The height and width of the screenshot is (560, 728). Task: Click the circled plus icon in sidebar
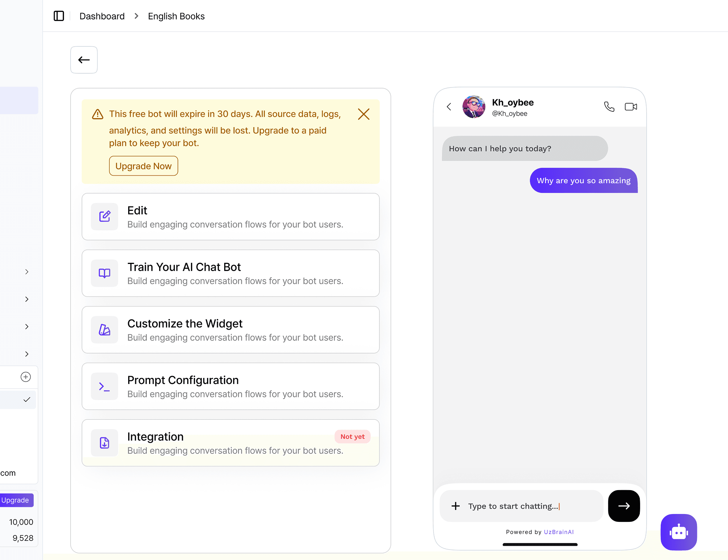pos(26,377)
